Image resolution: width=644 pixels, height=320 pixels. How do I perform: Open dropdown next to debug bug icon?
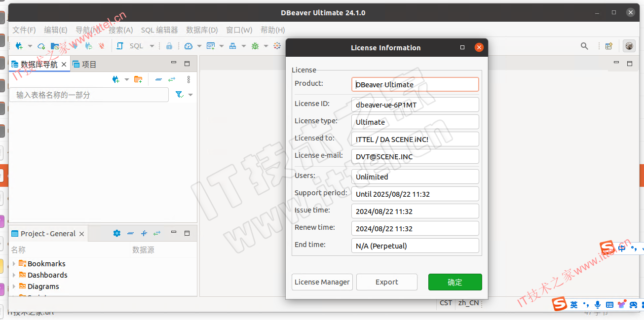coord(265,46)
